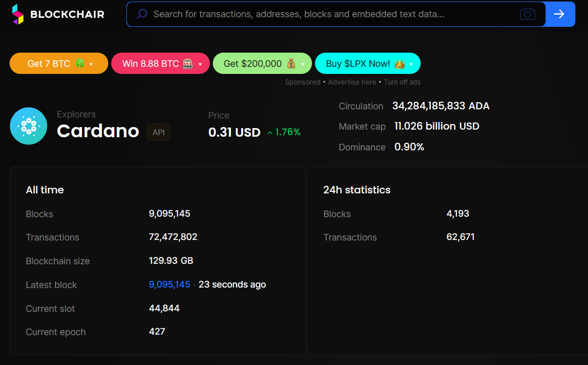Viewport: 588px width, 365px height.
Task: Click the Market cap label
Action: [x=362, y=127]
